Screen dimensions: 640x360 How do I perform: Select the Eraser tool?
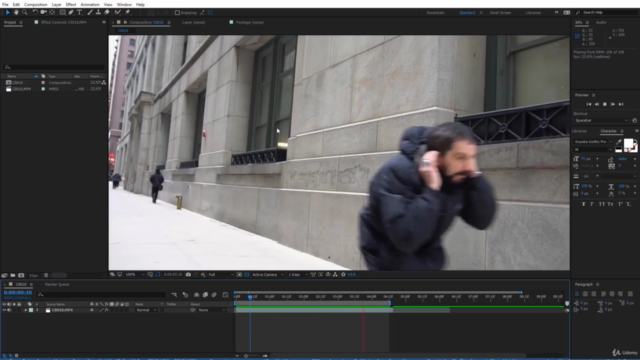(107, 13)
